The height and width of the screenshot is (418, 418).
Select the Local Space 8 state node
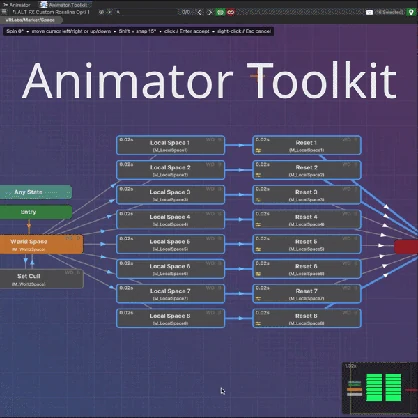click(170, 318)
